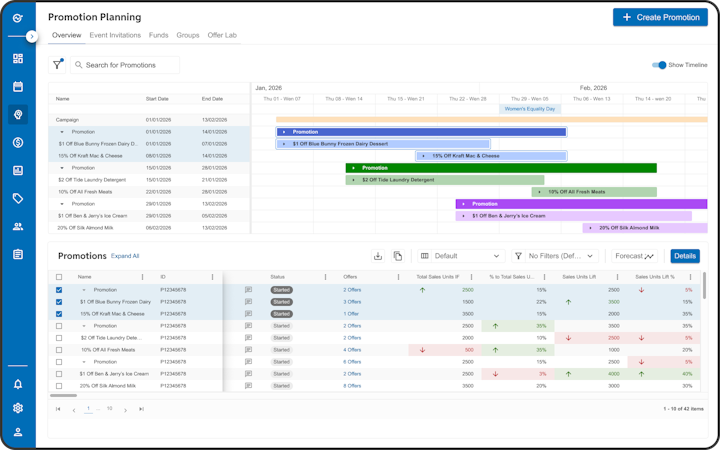Open the comment icon for $2 Off Tide row
720x450 pixels.
tap(248, 338)
